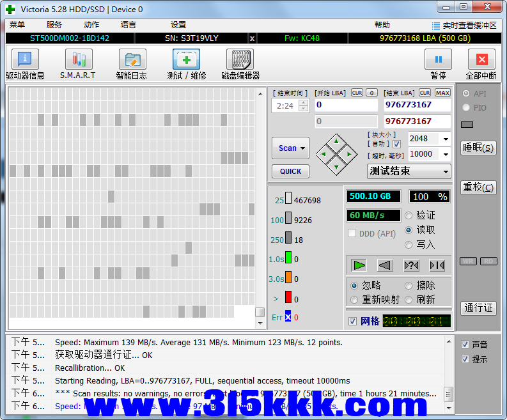Click the 睡眠(S) sleep button
Screen dimensions: 507x420
tap(478, 148)
